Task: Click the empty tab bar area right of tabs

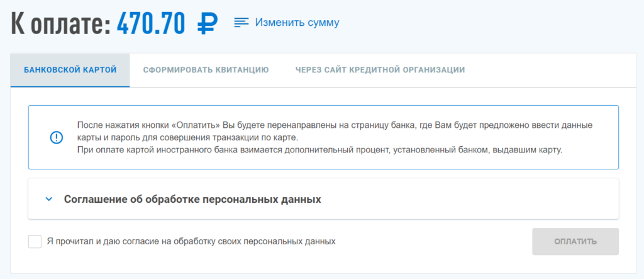Action: pyautogui.click(x=553, y=70)
